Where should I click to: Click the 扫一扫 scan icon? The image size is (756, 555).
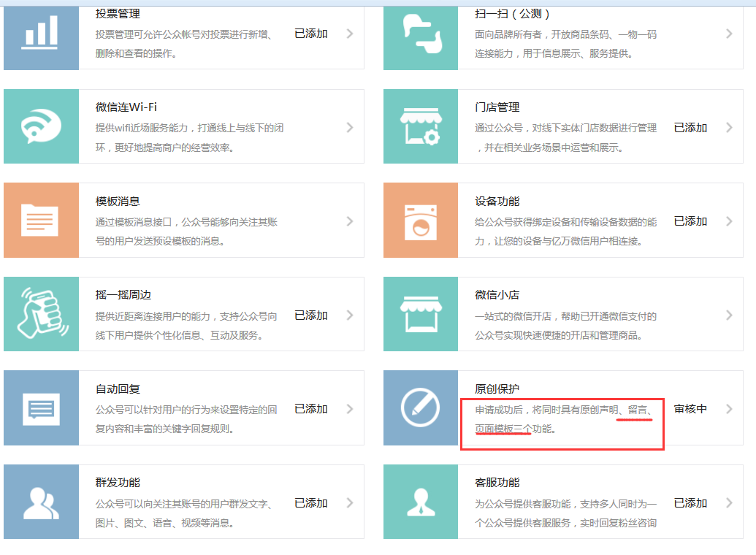[x=421, y=34]
